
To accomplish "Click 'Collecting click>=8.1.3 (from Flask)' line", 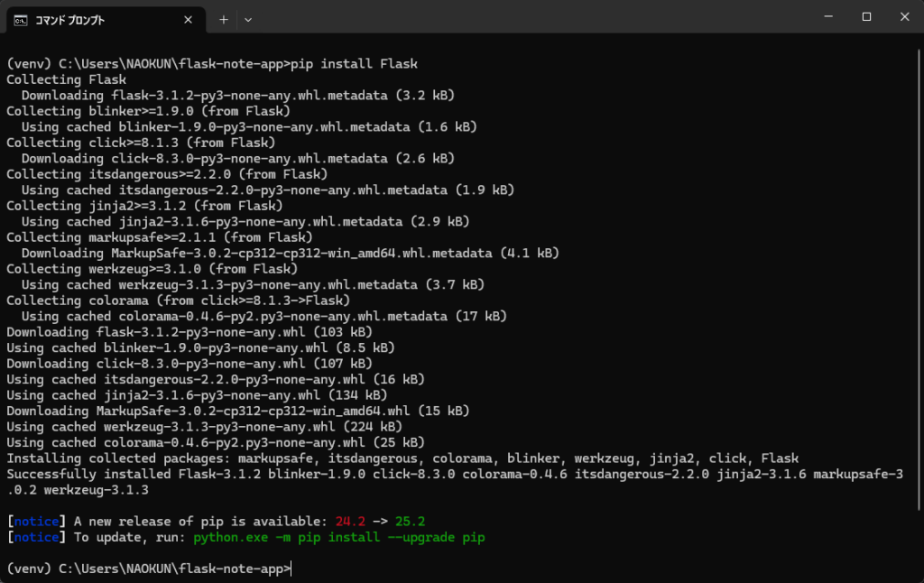I will point(141,143).
